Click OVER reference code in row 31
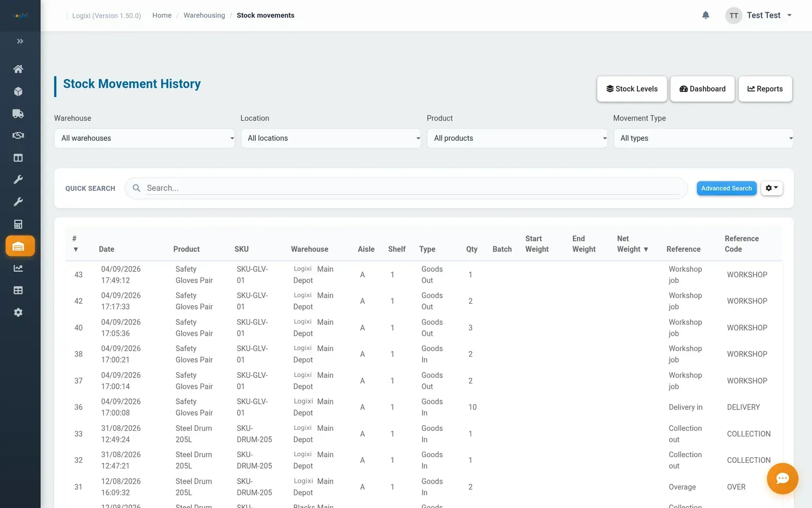This screenshot has width=812, height=508. point(736,487)
